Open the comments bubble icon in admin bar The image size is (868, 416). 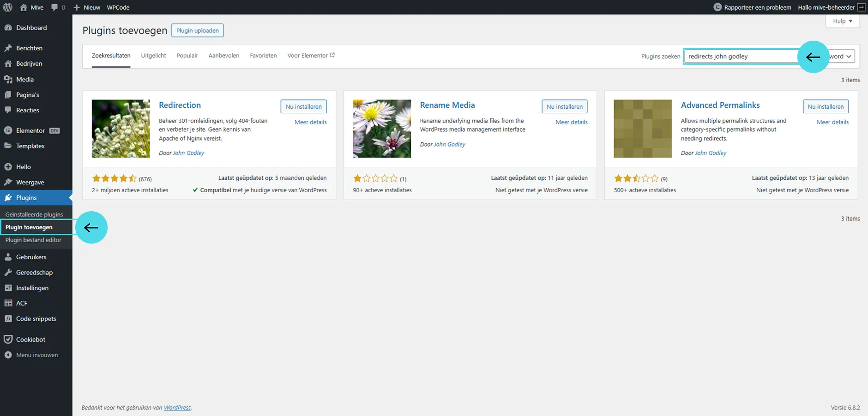(x=55, y=7)
